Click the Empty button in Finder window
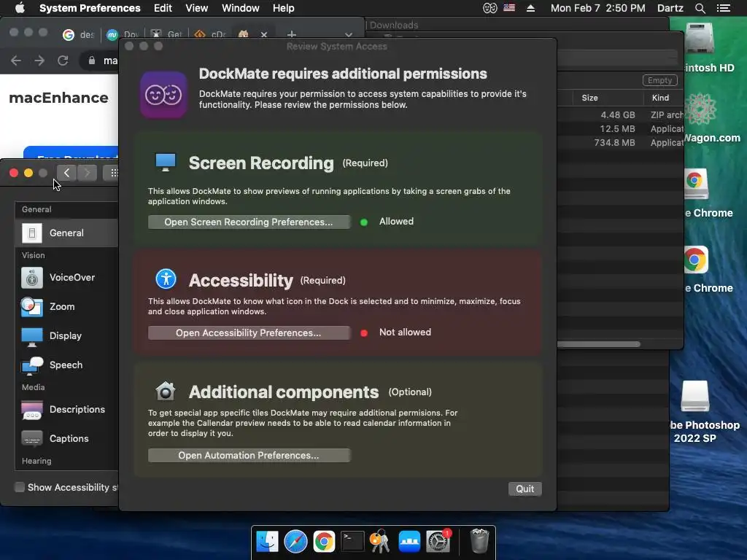This screenshot has width=747, height=560. coord(659,80)
